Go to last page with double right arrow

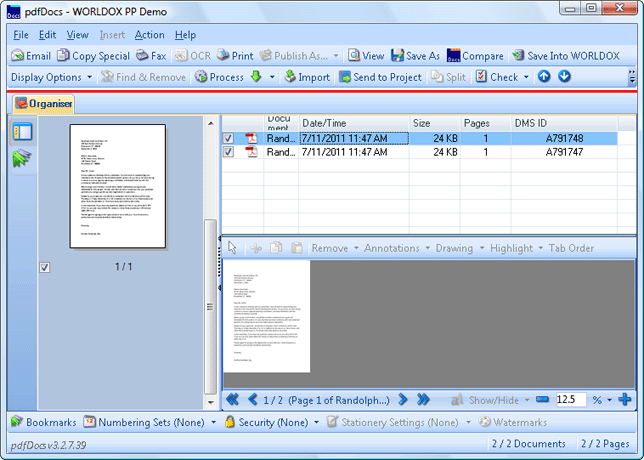point(423,399)
